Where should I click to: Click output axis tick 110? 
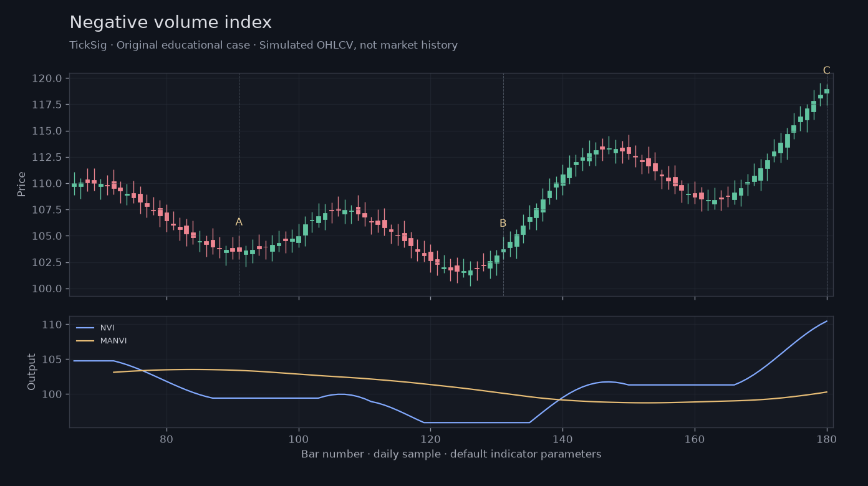coord(53,325)
